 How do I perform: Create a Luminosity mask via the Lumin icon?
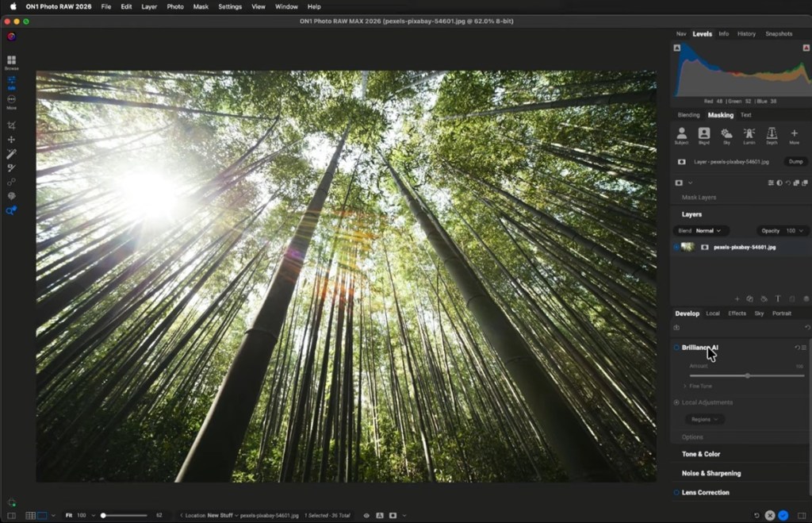749,133
